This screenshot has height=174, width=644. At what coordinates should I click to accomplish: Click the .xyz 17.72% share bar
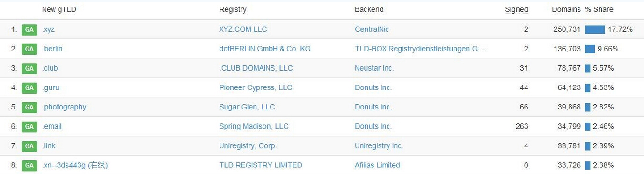595,29
